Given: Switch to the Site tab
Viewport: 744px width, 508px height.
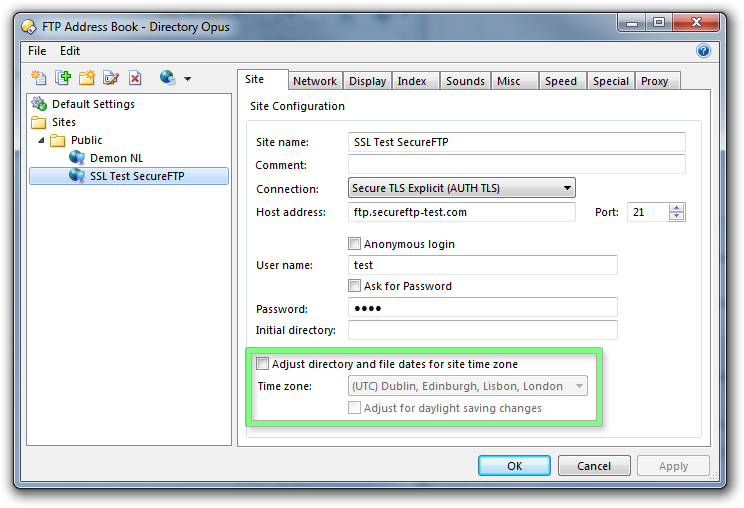Looking at the screenshot, I should [262, 79].
